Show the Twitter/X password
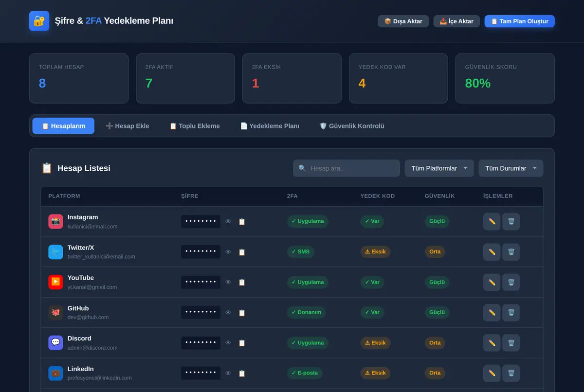Image resolution: width=584 pixels, height=392 pixels. pyautogui.click(x=228, y=252)
